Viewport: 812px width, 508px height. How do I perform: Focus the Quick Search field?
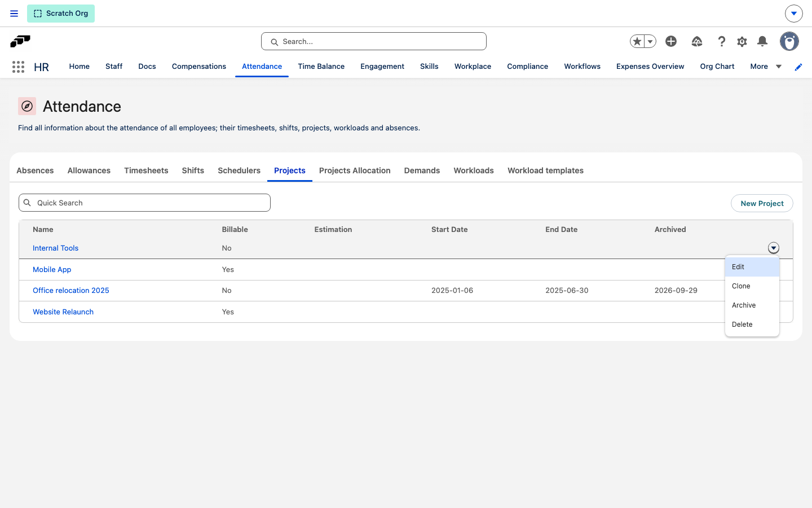tap(144, 203)
